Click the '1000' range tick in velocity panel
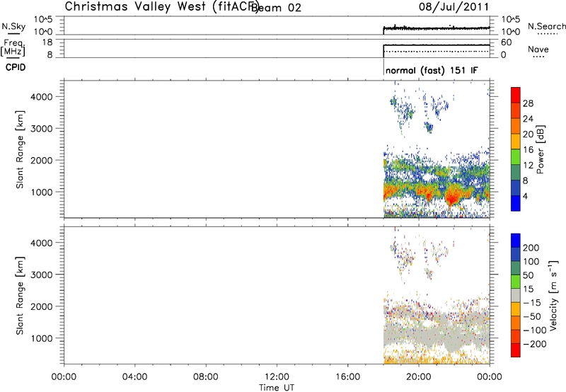This screenshot has width=566, height=392. tap(42, 338)
